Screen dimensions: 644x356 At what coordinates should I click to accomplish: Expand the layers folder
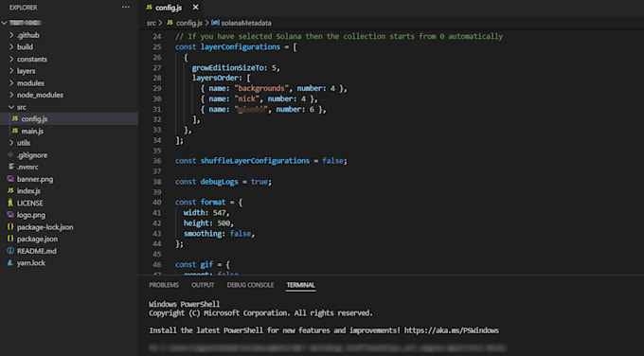(x=26, y=71)
